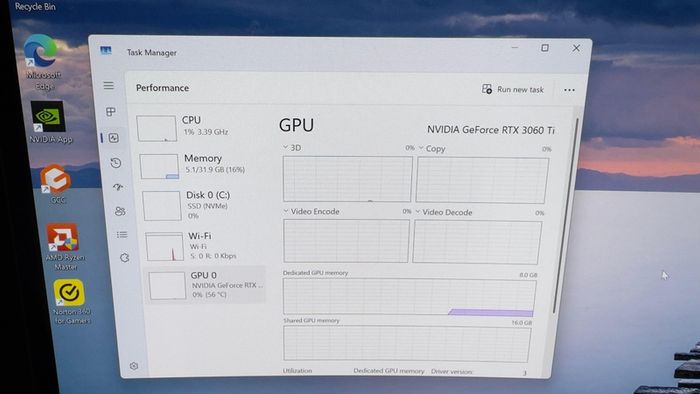Maximize the Task Manager window
Image resolution: width=700 pixels, height=394 pixels.
click(545, 47)
